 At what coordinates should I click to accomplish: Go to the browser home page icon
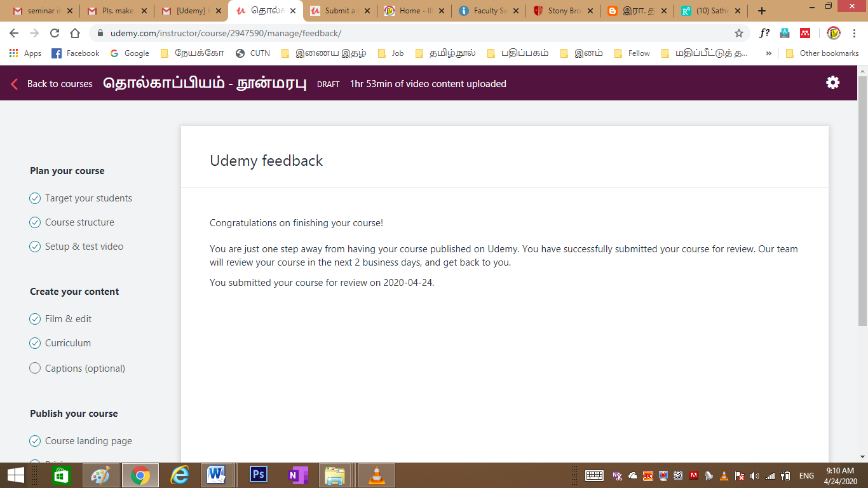pyautogui.click(x=75, y=33)
